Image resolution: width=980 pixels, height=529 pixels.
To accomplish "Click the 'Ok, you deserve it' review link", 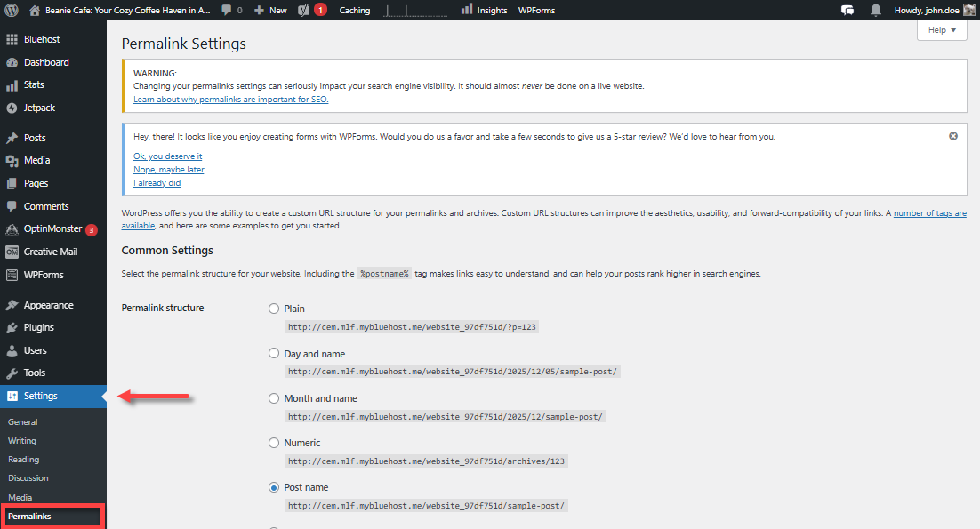I will [x=167, y=156].
